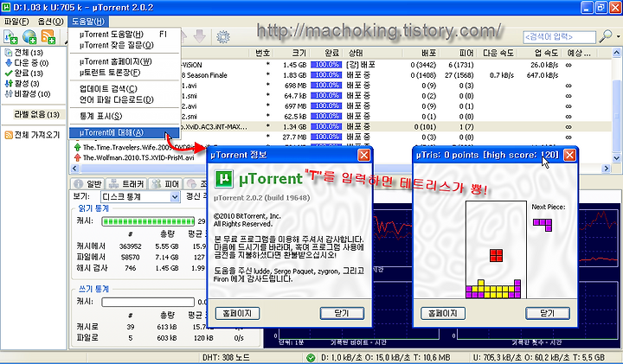623x364 pixels.
Task: Switch to the 일반 tab
Action: pyautogui.click(x=88, y=184)
